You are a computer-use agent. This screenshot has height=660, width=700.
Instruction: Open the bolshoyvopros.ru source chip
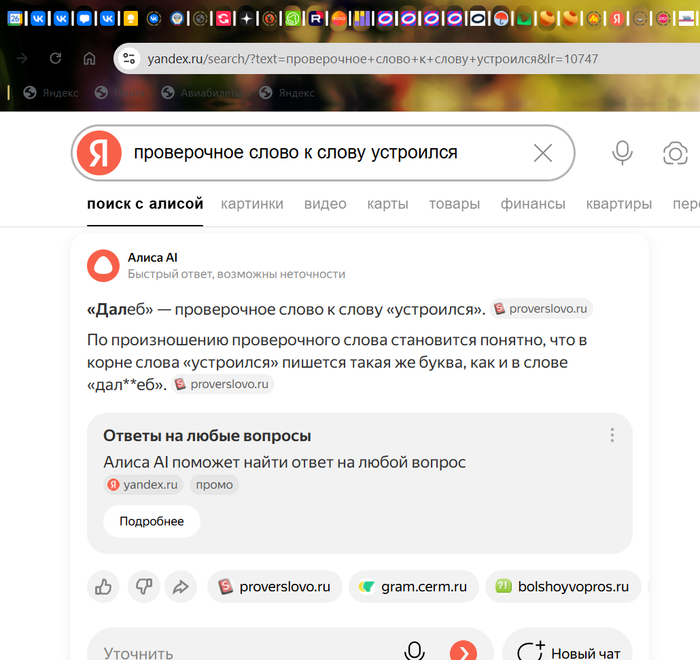click(x=563, y=587)
